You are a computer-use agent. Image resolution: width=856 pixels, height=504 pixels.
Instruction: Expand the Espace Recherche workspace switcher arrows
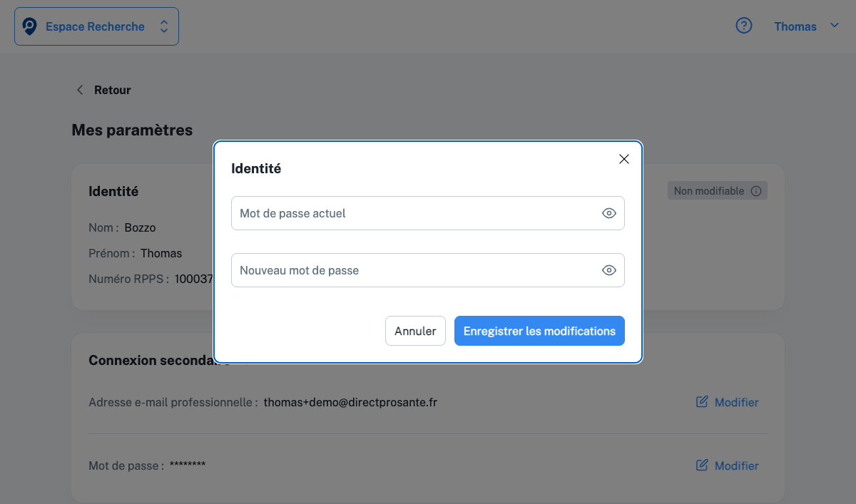[x=164, y=26]
